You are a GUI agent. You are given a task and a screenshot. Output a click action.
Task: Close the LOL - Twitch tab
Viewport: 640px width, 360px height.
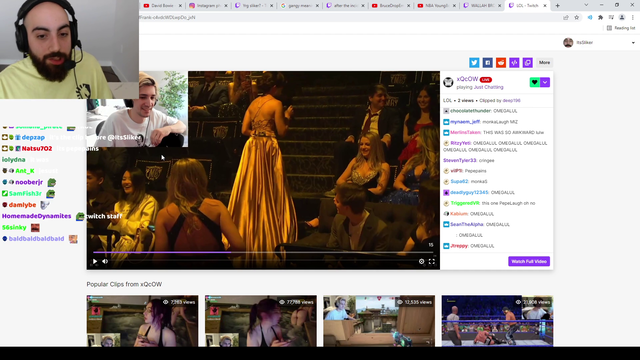(x=544, y=6)
